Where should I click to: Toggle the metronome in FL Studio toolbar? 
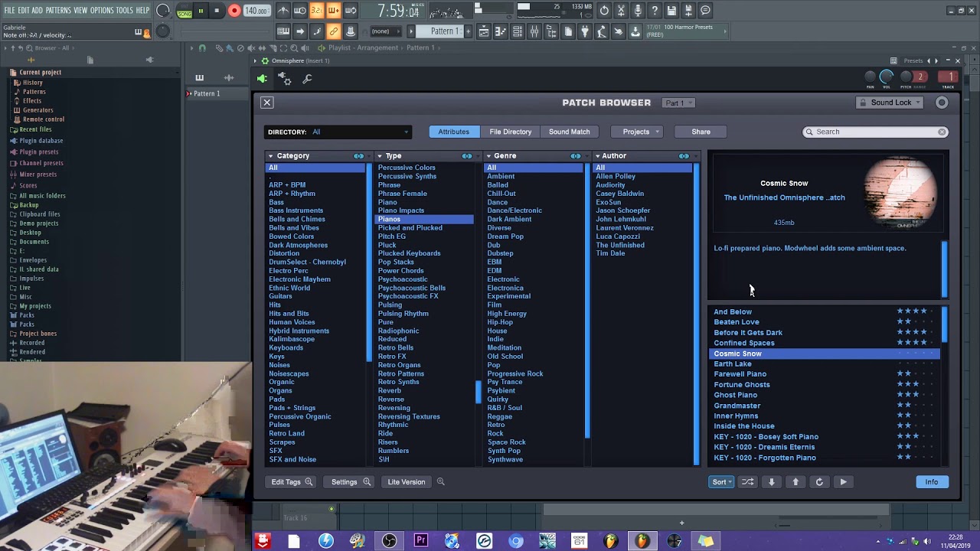pyautogui.click(x=283, y=11)
